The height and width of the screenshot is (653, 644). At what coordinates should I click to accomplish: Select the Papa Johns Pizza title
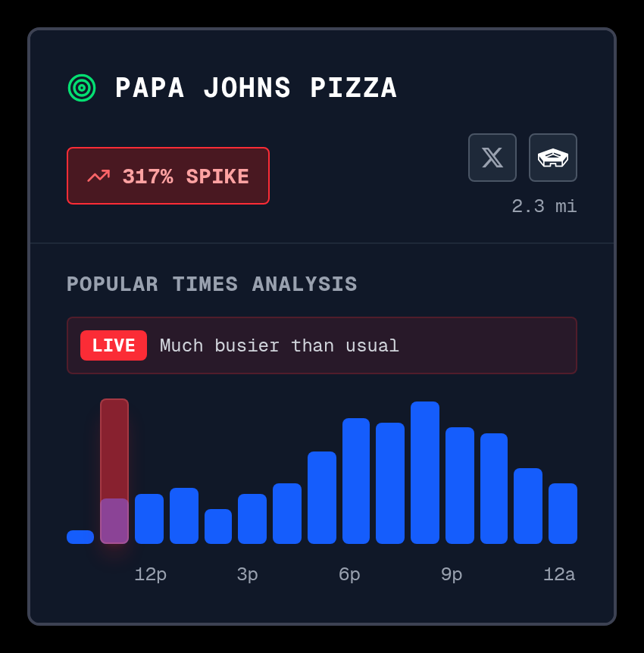click(256, 88)
